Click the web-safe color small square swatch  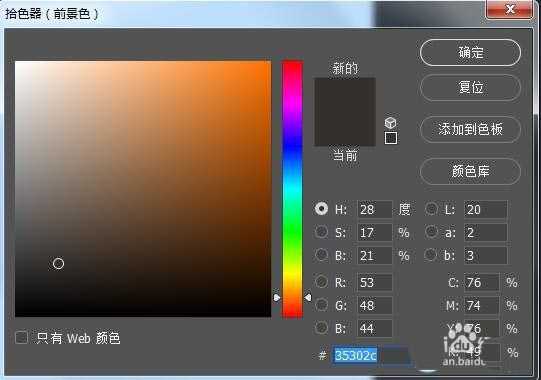391,138
